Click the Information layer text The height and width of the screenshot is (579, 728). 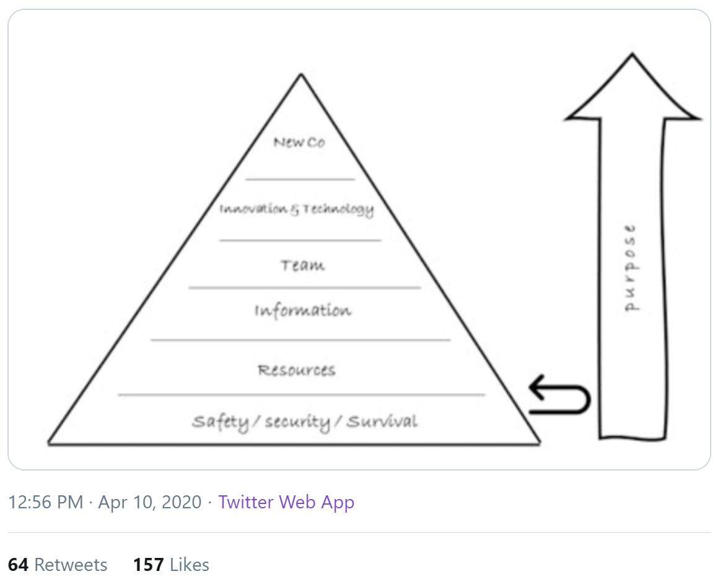coord(303,310)
